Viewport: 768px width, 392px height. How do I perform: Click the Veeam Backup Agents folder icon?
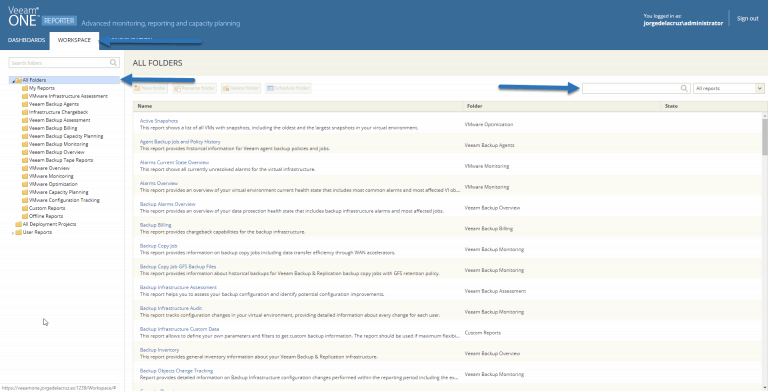point(24,104)
